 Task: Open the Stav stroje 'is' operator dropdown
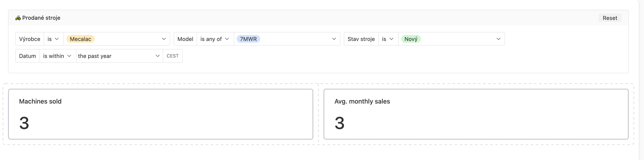pyautogui.click(x=388, y=39)
